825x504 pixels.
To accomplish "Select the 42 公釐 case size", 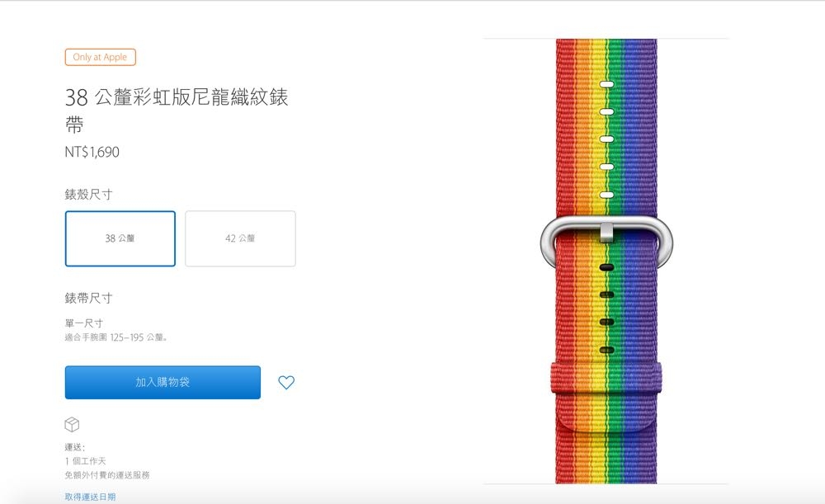I will pyautogui.click(x=240, y=238).
